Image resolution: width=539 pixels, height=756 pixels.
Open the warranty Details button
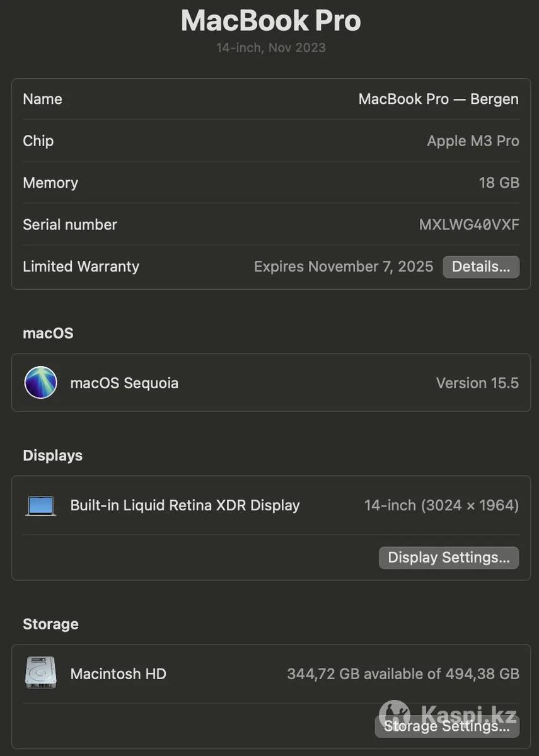pos(481,266)
